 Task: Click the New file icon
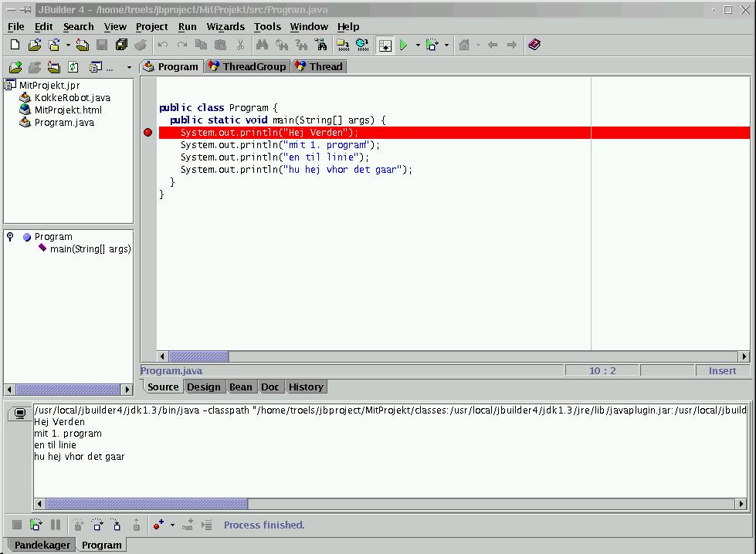pos(15,46)
